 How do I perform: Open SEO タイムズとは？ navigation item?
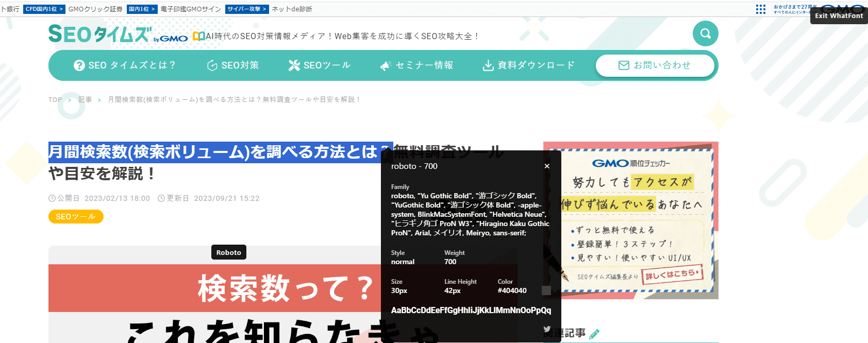125,65
